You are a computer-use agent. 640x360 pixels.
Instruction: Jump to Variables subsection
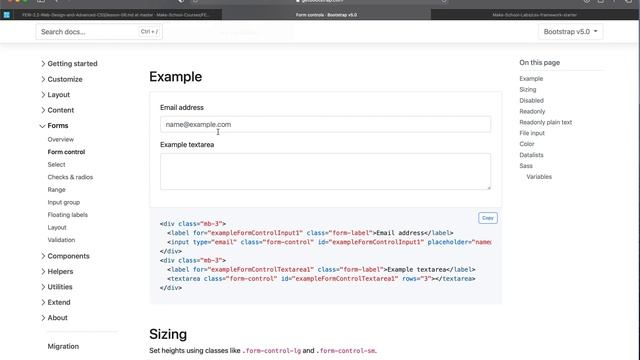pos(539,177)
